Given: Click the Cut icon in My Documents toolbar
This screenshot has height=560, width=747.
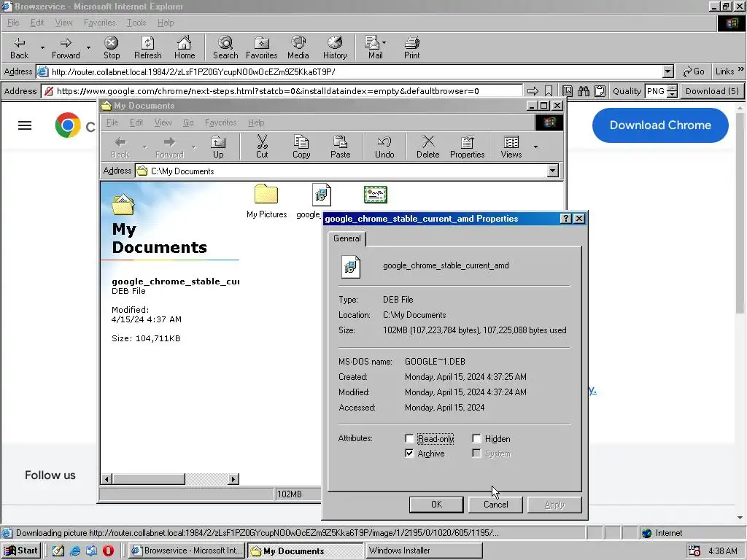Looking at the screenshot, I should point(262,147).
